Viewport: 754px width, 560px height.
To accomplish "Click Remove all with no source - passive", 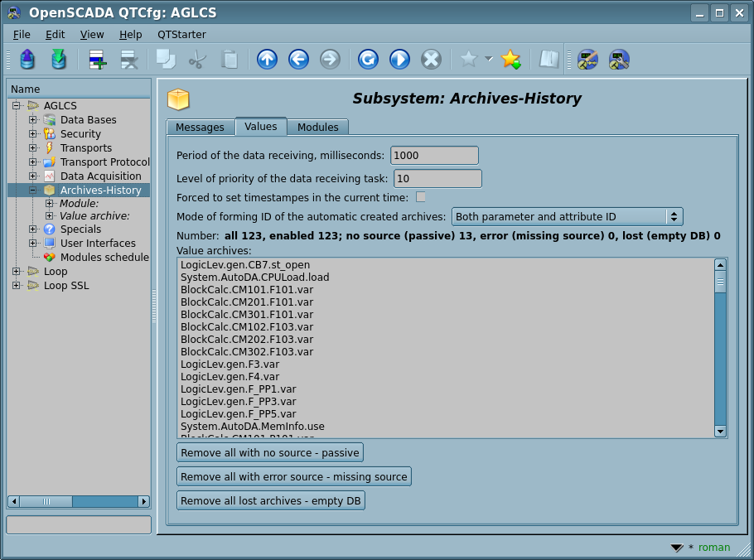I will 270,453.
